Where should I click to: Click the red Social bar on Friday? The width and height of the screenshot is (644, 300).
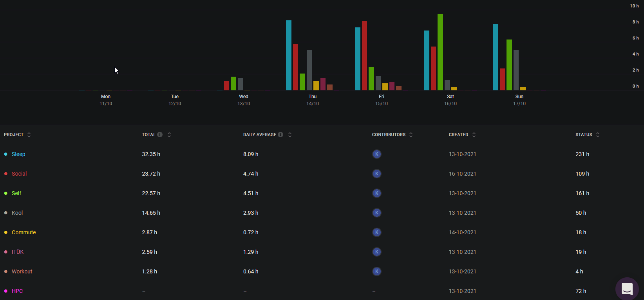[364, 56]
